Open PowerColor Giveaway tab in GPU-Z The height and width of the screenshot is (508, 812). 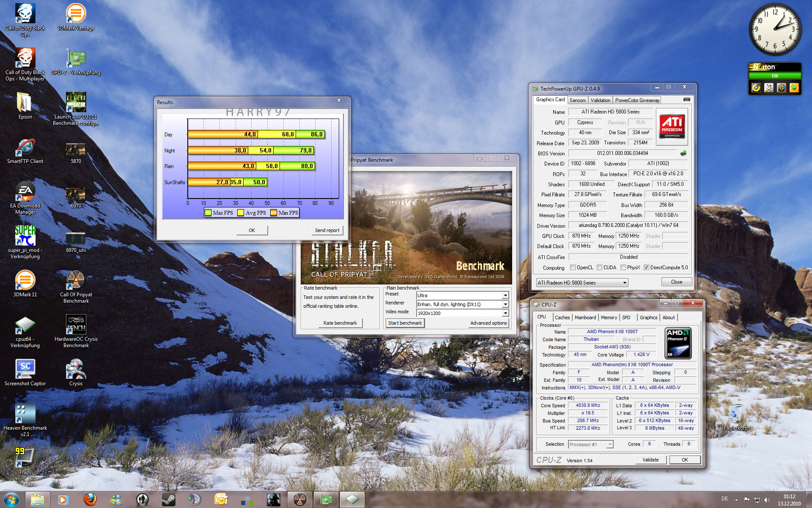637,100
